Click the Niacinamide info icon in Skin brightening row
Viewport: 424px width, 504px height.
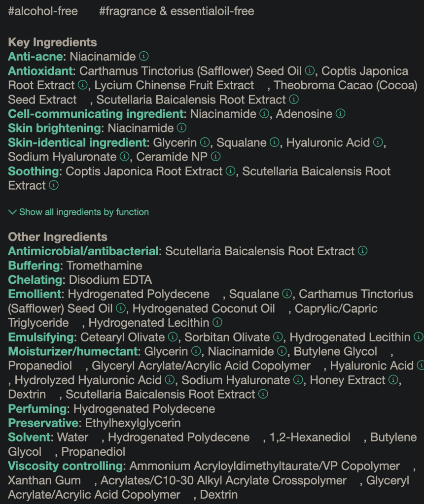181,128
